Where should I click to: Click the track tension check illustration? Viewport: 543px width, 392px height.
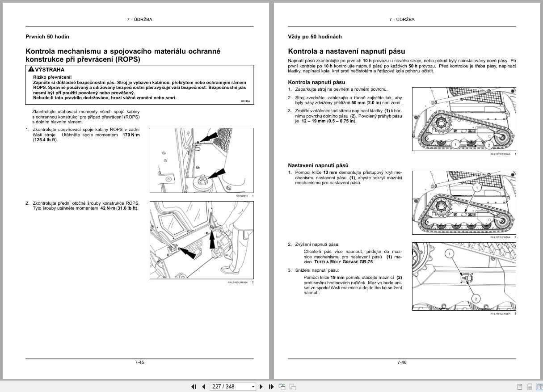(x=464, y=119)
